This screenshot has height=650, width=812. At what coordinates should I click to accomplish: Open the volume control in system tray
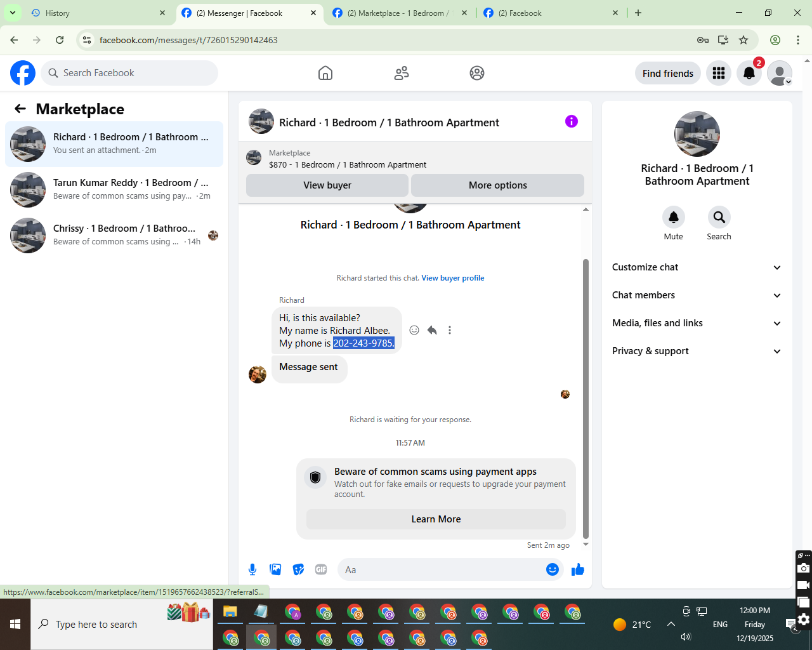(686, 637)
